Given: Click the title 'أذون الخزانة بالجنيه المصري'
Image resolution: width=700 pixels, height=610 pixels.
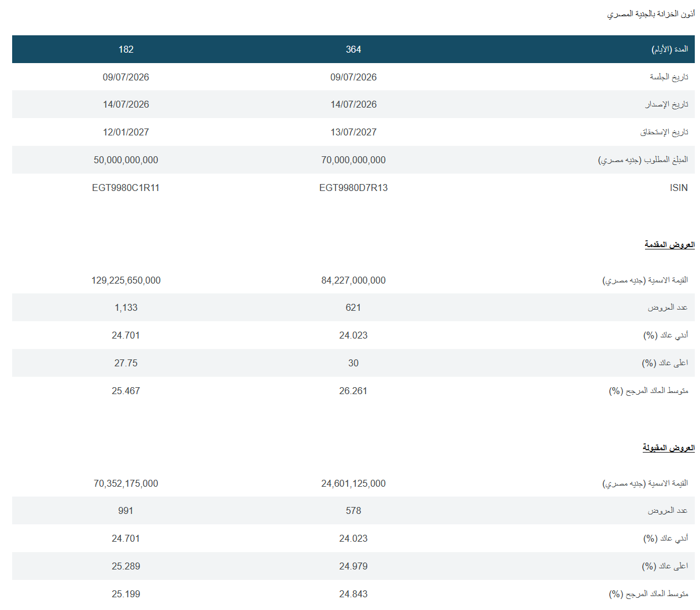Looking at the screenshot, I should click(x=651, y=13).
